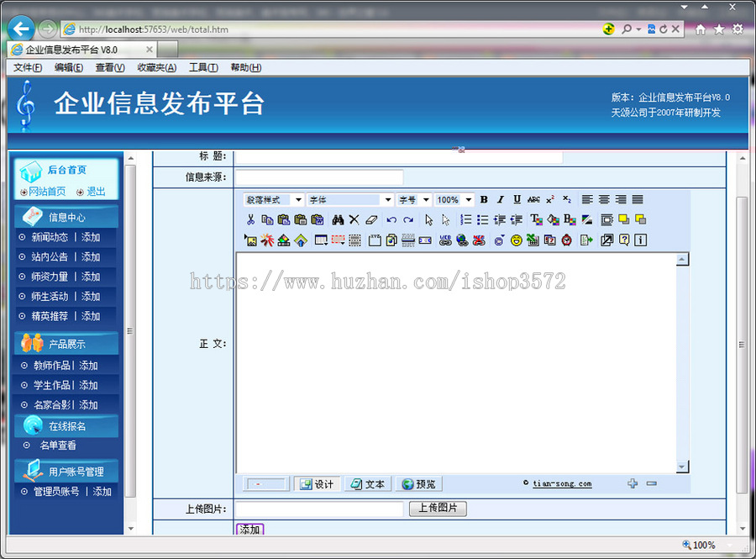Open 新闻动态 in sidebar
756x559 pixels.
[50, 237]
